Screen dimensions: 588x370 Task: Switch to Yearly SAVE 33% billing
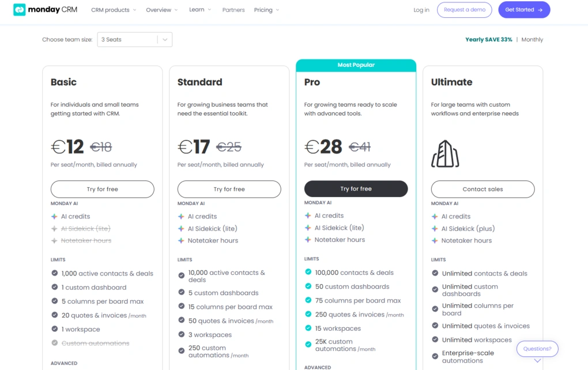pos(489,39)
